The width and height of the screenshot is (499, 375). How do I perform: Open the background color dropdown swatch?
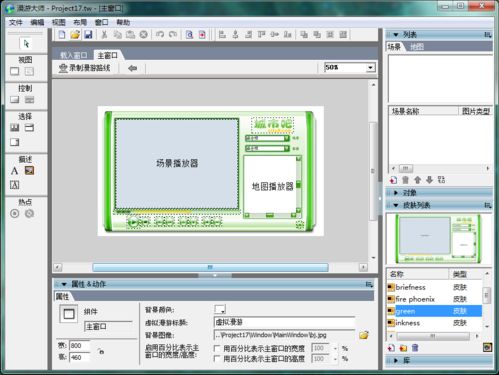tap(220, 309)
